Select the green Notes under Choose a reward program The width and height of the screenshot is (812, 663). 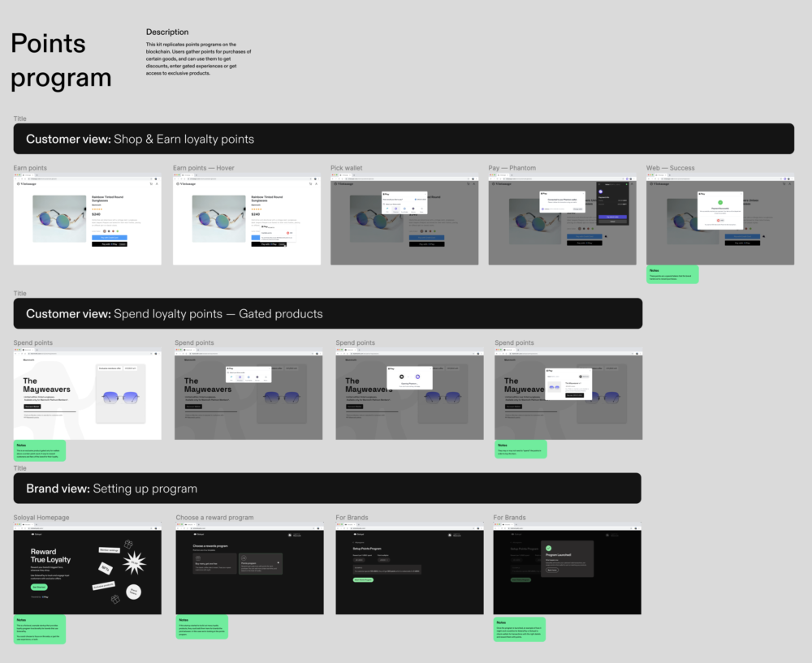pyautogui.click(x=202, y=626)
